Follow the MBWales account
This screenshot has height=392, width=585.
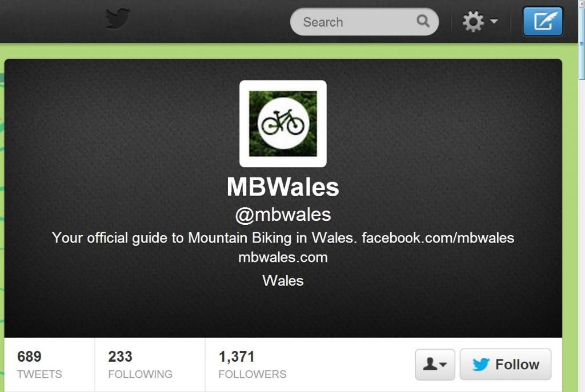tap(505, 365)
